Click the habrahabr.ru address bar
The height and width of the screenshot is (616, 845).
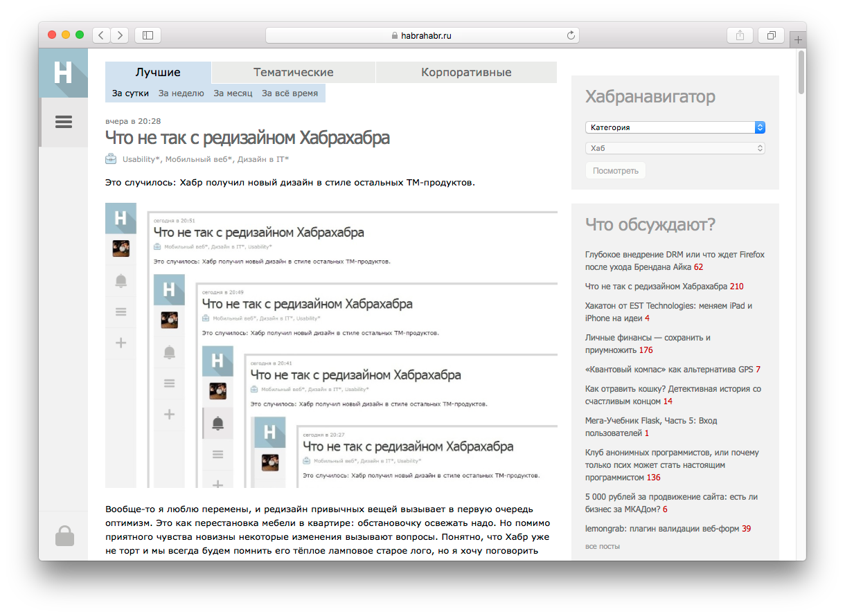[422, 35]
